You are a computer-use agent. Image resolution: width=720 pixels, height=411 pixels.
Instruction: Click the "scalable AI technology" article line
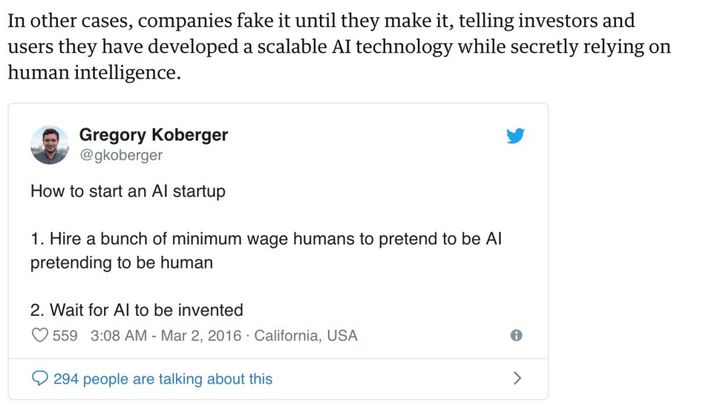click(x=339, y=47)
